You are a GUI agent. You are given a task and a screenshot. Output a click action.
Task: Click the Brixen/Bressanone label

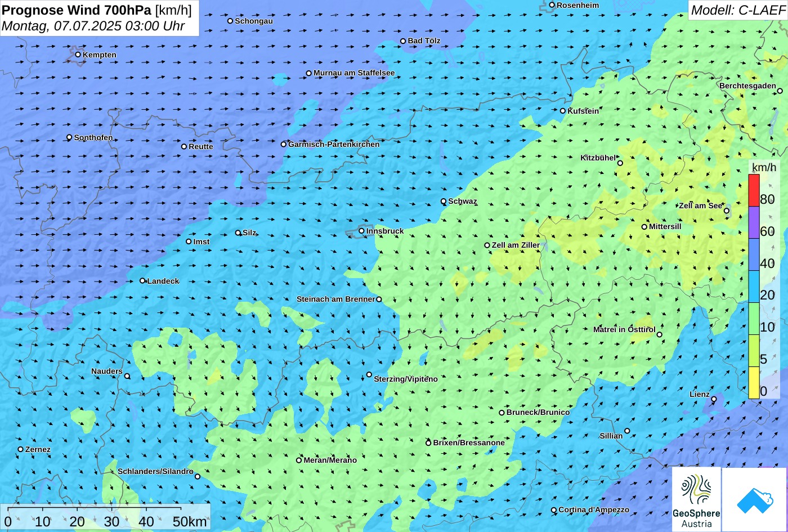[469, 442]
